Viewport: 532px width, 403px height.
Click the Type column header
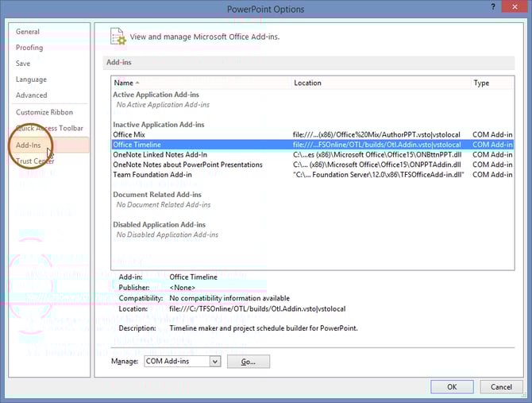click(x=481, y=83)
